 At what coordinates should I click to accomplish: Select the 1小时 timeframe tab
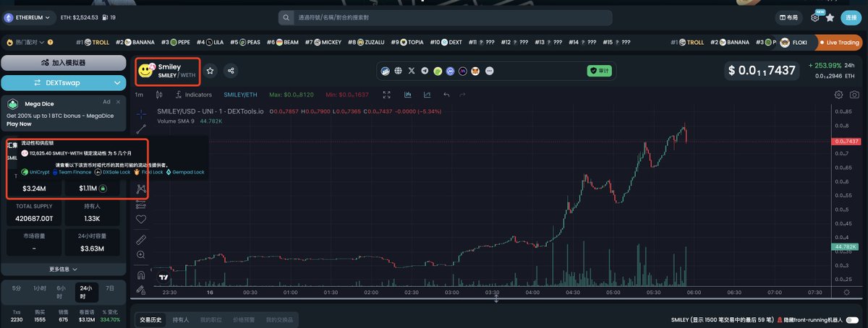pyautogui.click(x=39, y=288)
